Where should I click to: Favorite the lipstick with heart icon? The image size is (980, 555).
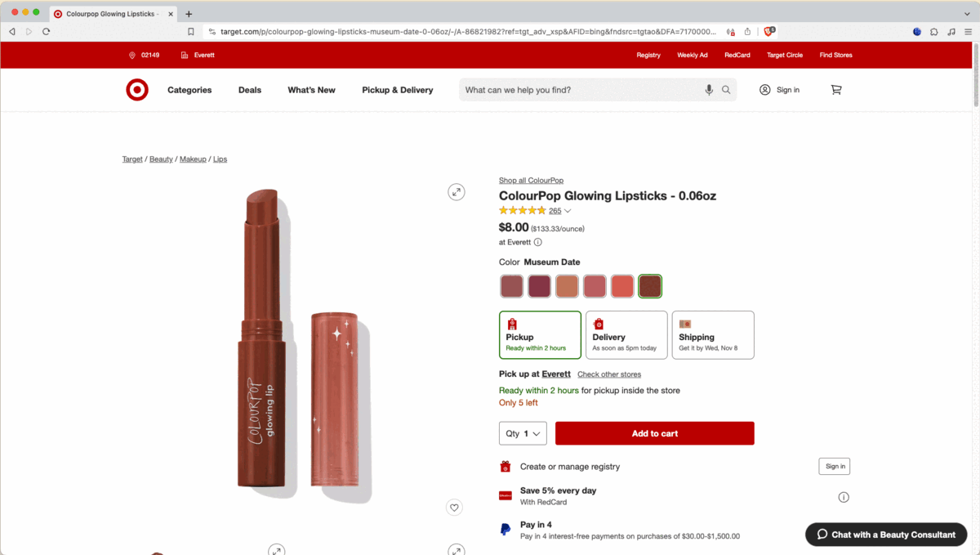point(454,508)
